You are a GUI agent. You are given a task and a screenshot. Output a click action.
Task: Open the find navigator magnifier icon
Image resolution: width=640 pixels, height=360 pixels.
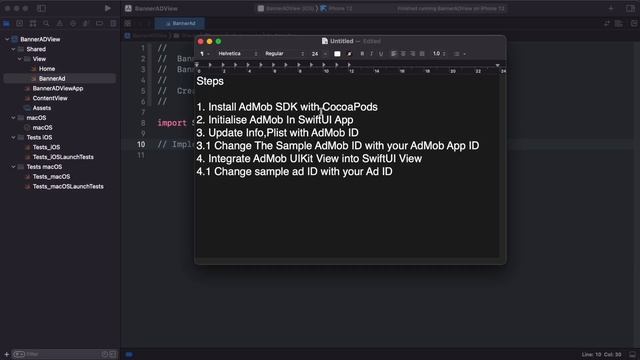(46, 24)
